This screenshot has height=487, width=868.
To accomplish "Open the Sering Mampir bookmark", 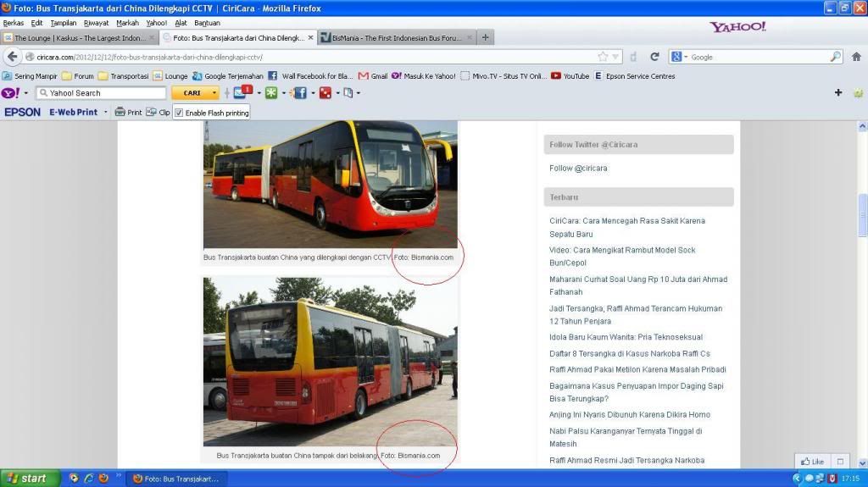I will [x=30, y=76].
